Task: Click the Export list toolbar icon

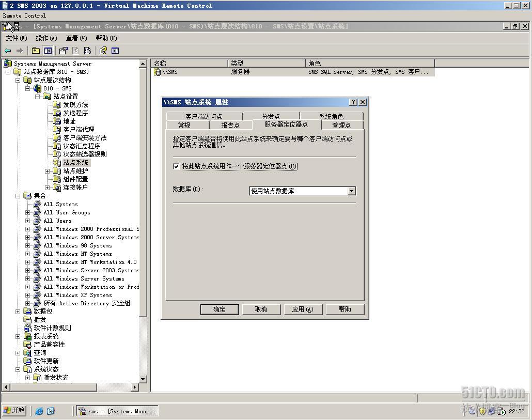Action: (x=87, y=51)
